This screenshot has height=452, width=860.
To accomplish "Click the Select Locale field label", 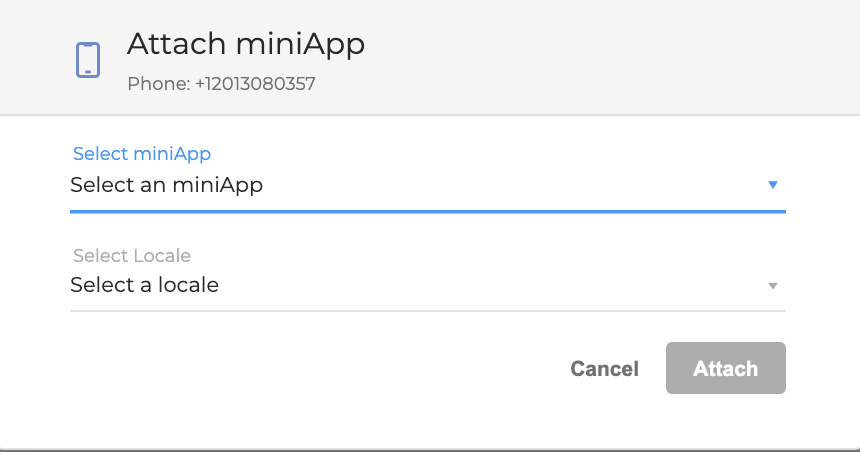I will (x=132, y=256).
